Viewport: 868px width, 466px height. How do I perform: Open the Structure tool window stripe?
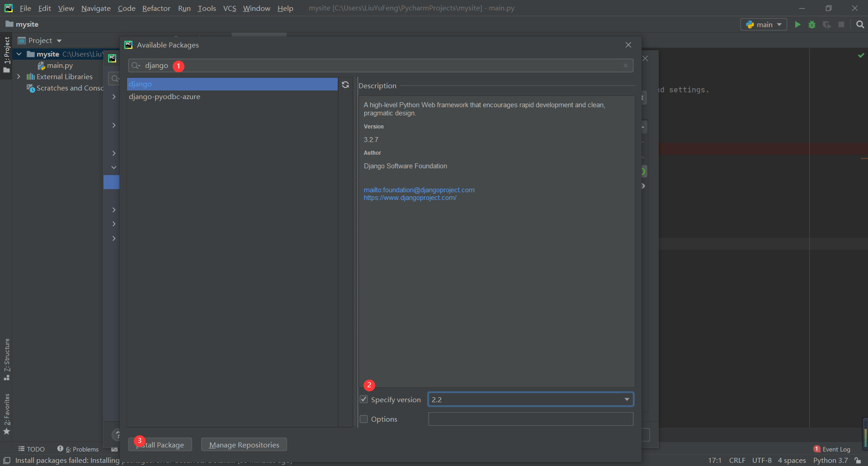point(6,359)
